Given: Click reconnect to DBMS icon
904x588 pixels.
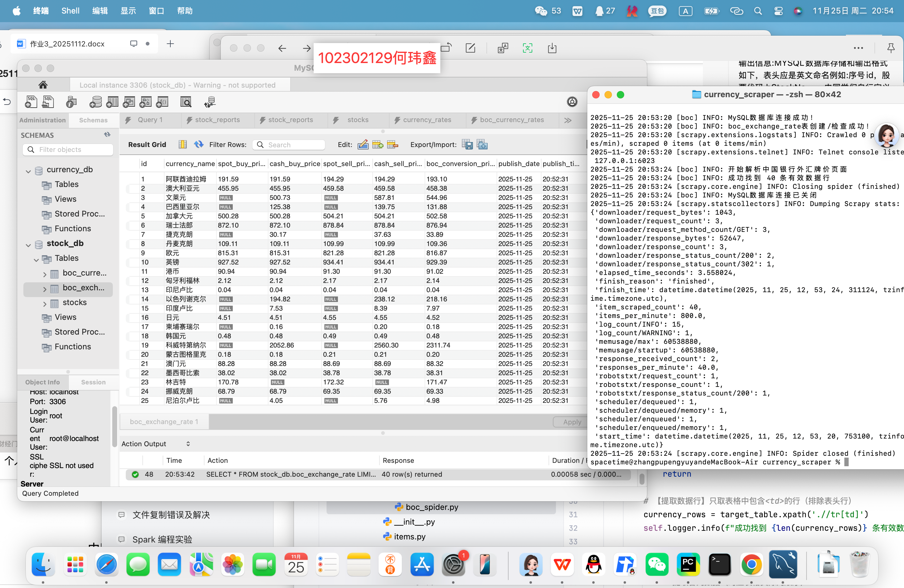Looking at the screenshot, I should (210, 102).
